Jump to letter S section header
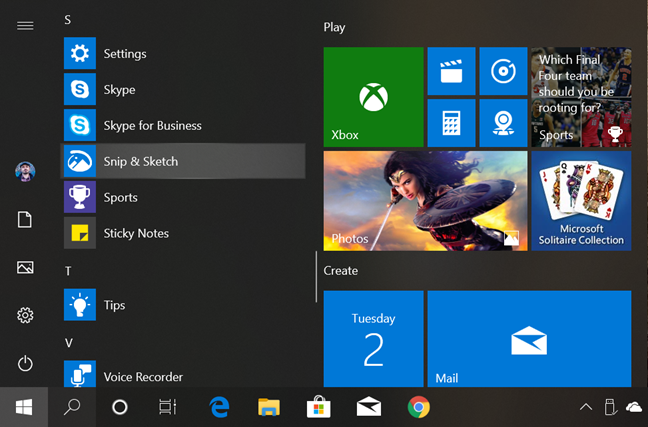The image size is (648, 427). 68,20
